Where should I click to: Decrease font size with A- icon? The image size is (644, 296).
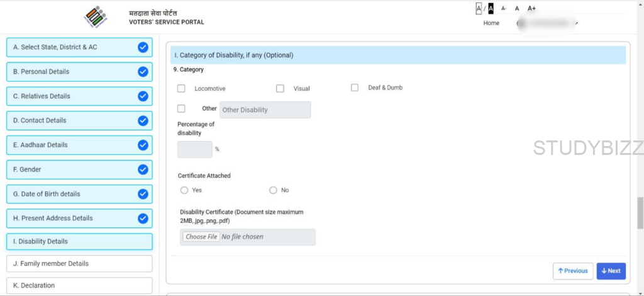tap(504, 8)
